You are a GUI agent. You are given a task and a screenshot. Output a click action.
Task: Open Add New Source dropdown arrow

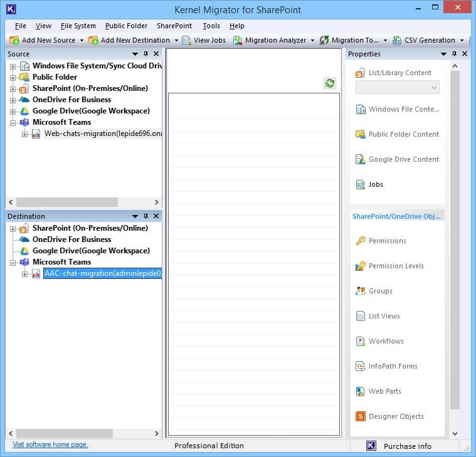(82, 40)
